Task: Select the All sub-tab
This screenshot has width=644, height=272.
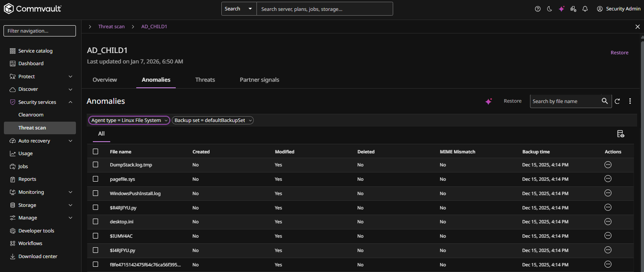Action: pos(102,134)
